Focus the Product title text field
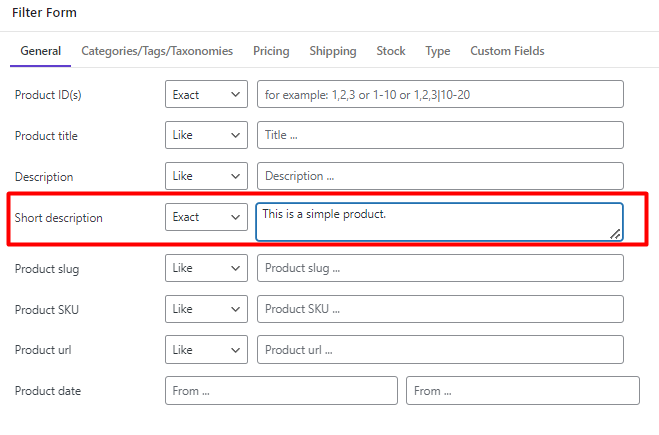 [440, 135]
